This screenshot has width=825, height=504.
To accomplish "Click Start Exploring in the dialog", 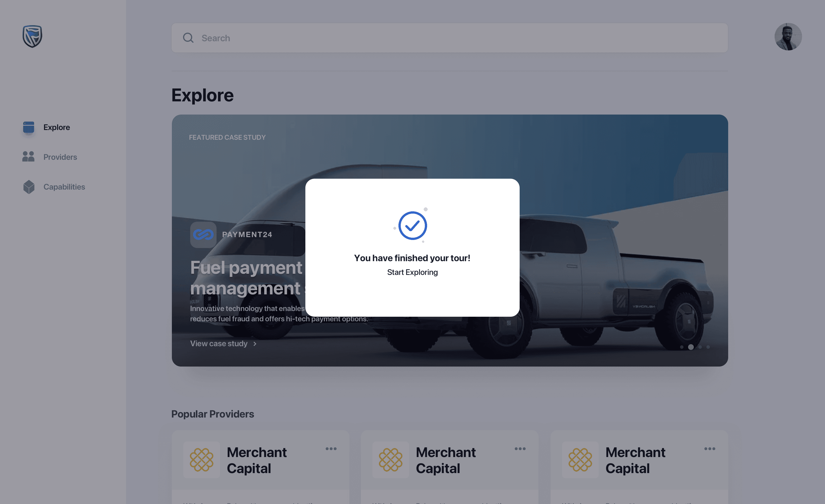I will click(x=412, y=272).
